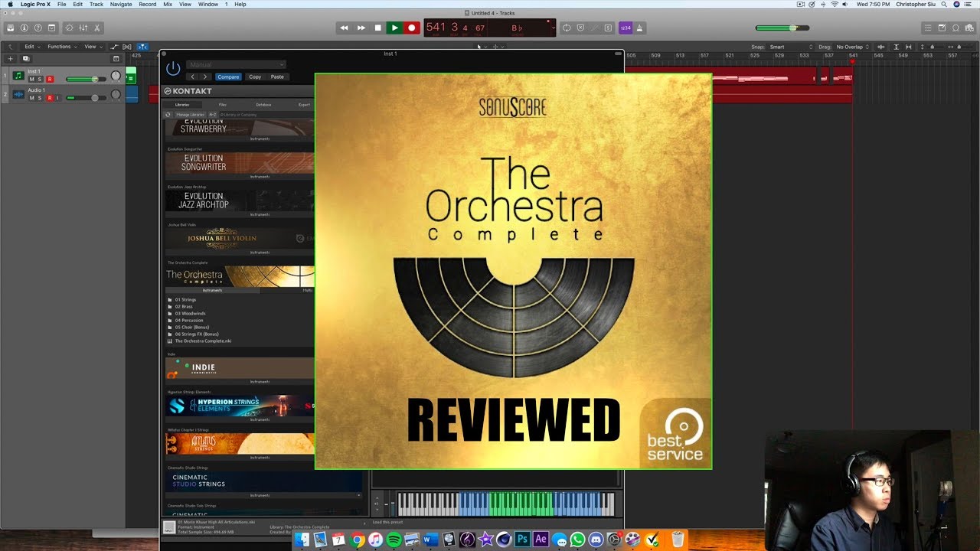Click the Compare button in plugin header
This screenshot has width=980, height=551.
228,77
